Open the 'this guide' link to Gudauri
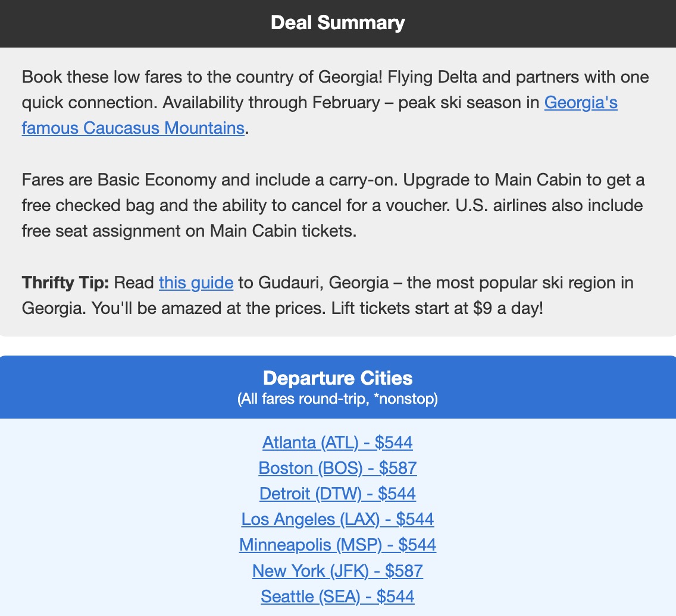Viewport: 676px width, 616px height. tap(196, 282)
